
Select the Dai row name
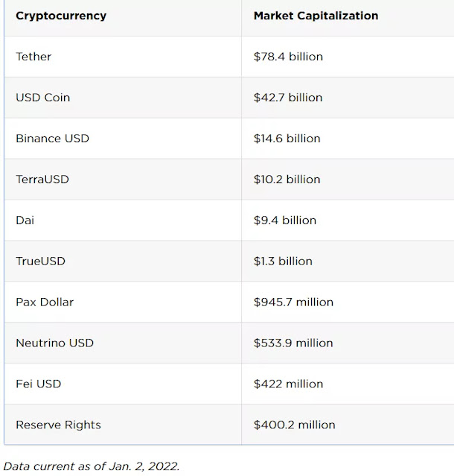25,220
